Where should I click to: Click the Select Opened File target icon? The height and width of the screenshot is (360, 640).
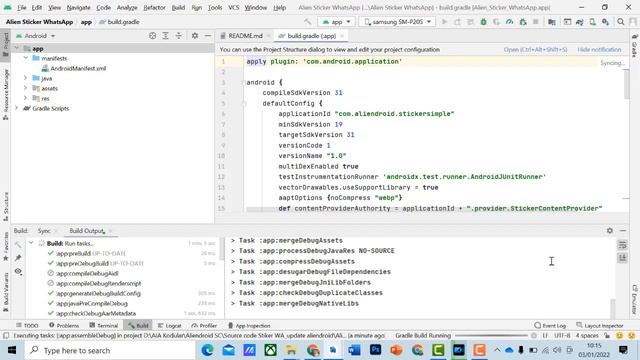[153, 36]
